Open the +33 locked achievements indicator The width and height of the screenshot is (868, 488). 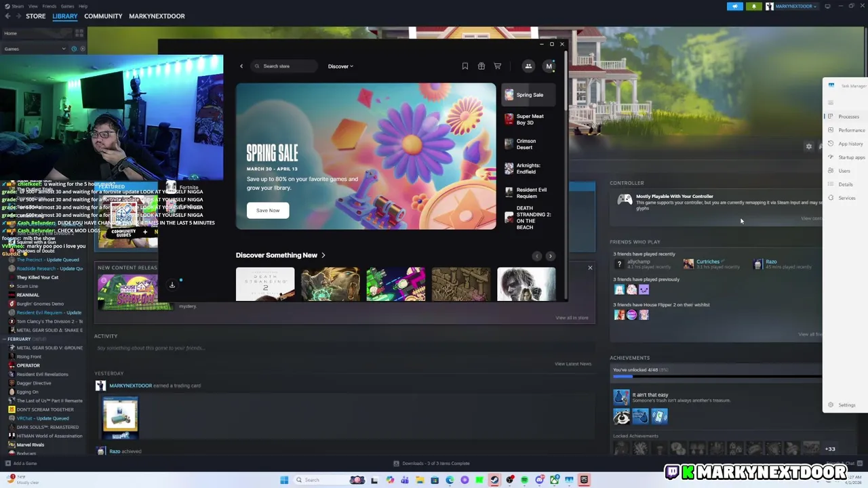[830, 449]
